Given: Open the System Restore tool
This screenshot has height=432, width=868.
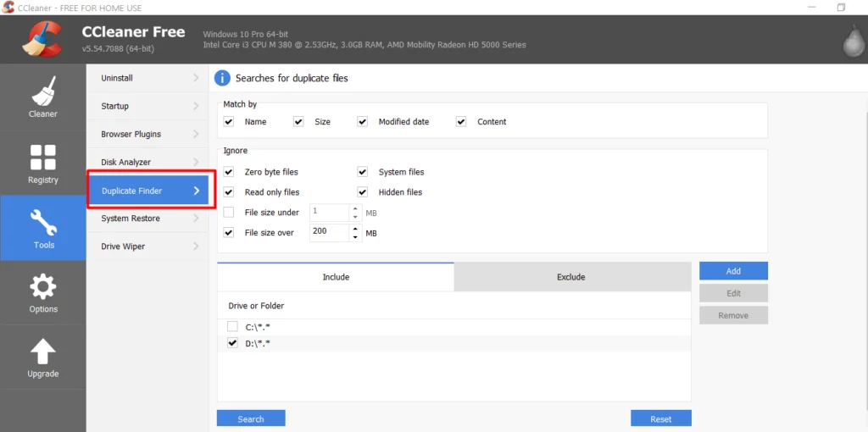Looking at the screenshot, I should click(147, 219).
